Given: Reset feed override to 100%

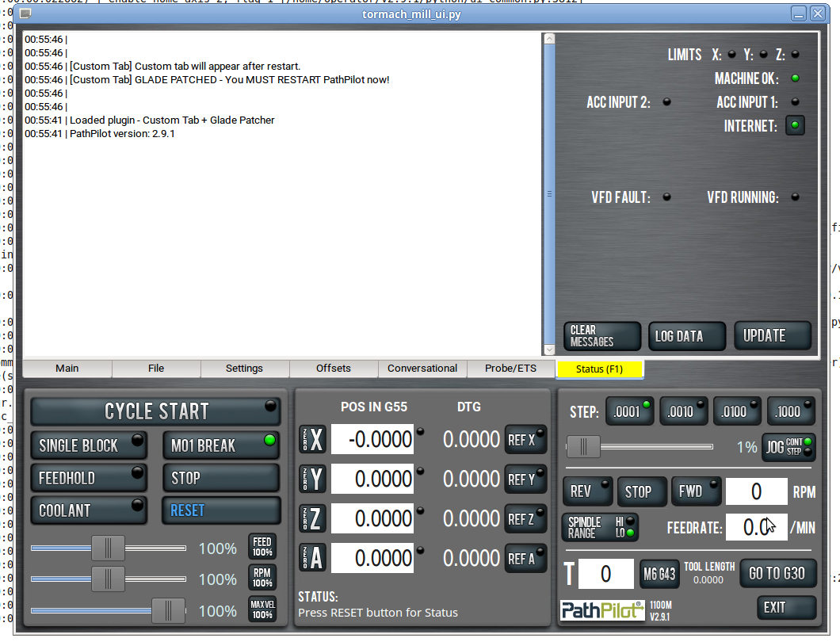Looking at the screenshot, I should click(x=262, y=547).
